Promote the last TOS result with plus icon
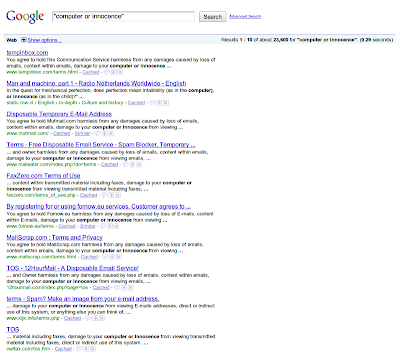Screen dimensions: 400x360 (x=86, y=349)
